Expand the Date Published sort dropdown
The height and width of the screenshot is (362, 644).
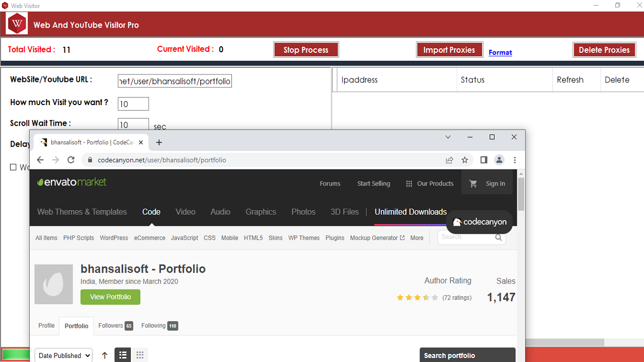pos(63,355)
